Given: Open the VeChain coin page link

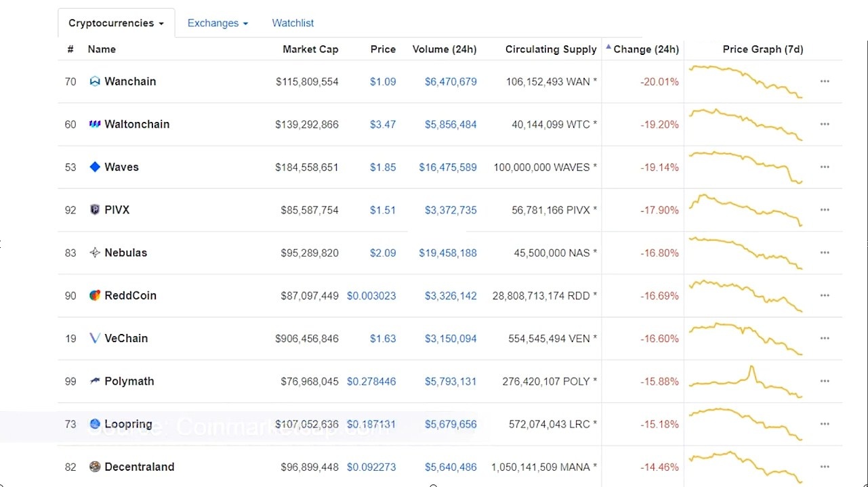Looking at the screenshot, I should pyautogui.click(x=126, y=338).
